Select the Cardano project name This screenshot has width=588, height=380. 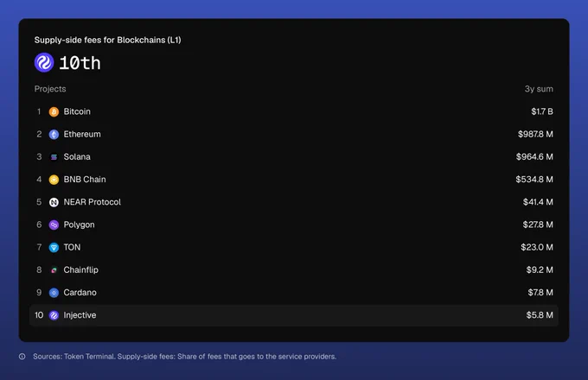[x=80, y=293]
